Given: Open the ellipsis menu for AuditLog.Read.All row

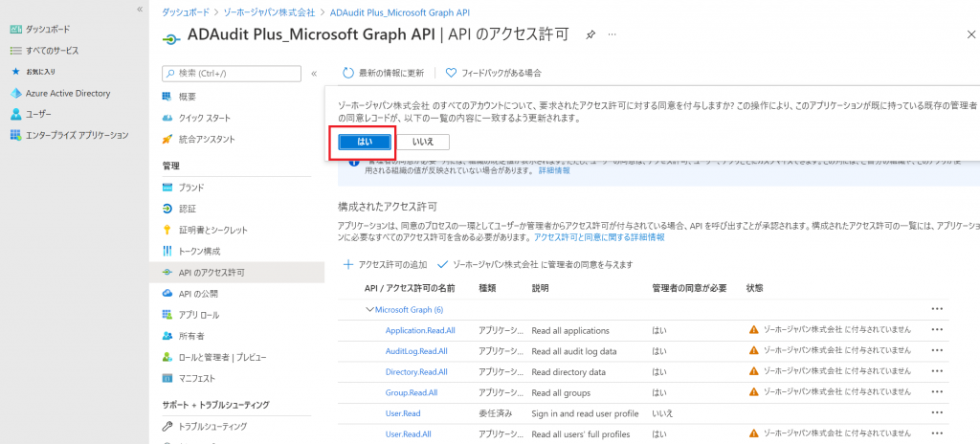Looking at the screenshot, I should [937, 351].
